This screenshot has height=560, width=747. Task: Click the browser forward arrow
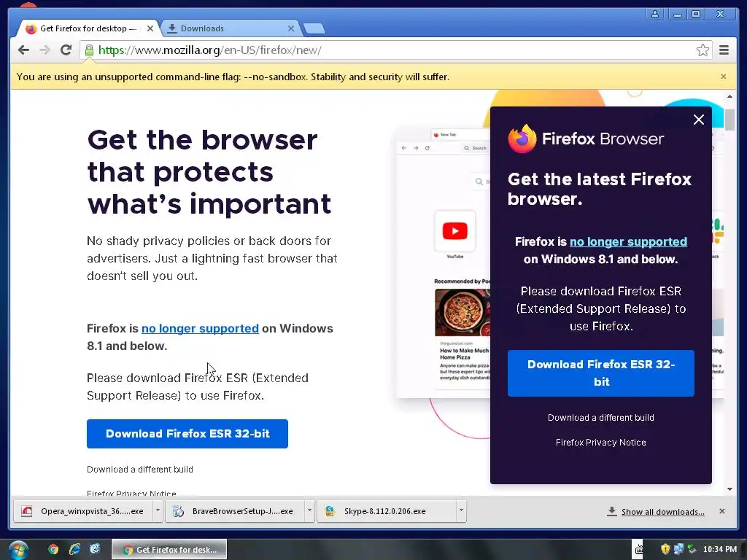coord(44,50)
